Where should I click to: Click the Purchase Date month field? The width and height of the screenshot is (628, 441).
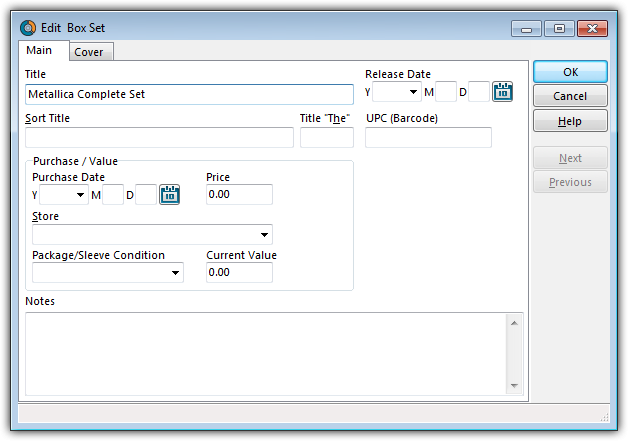113,195
